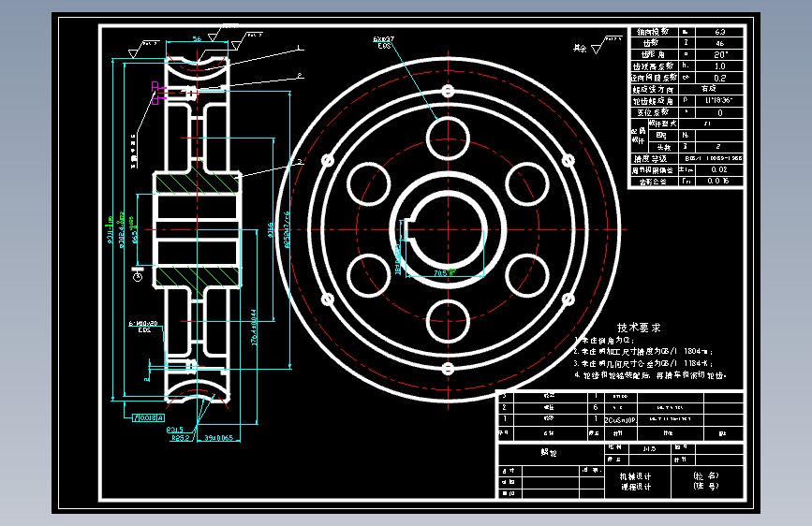Viewport: 812px width, 526px height.
Task: Click the 课程设计 text in title block
Action: tap(636, 487)
